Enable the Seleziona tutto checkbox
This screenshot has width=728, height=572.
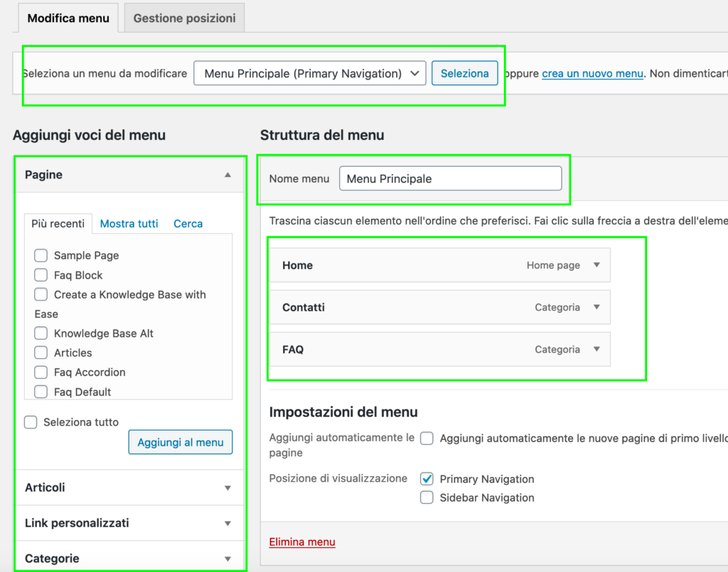[31, 422]
